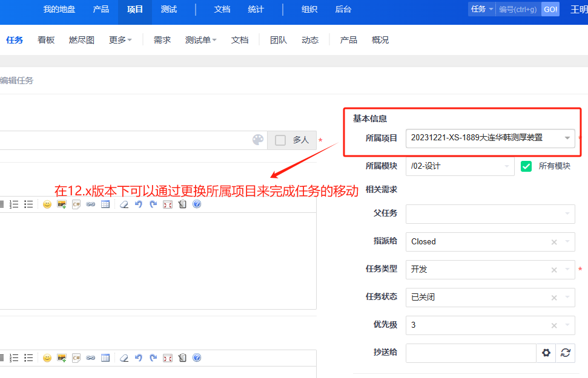The height and width of the screenshot is (378, 588).
Task: Click the emoticon icon in the upper editor toolbar
Action: tap(47, 204)
